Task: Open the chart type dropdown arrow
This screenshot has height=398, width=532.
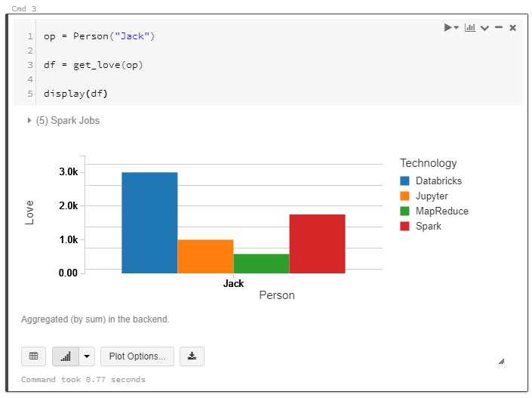Action: pos(88,356)
